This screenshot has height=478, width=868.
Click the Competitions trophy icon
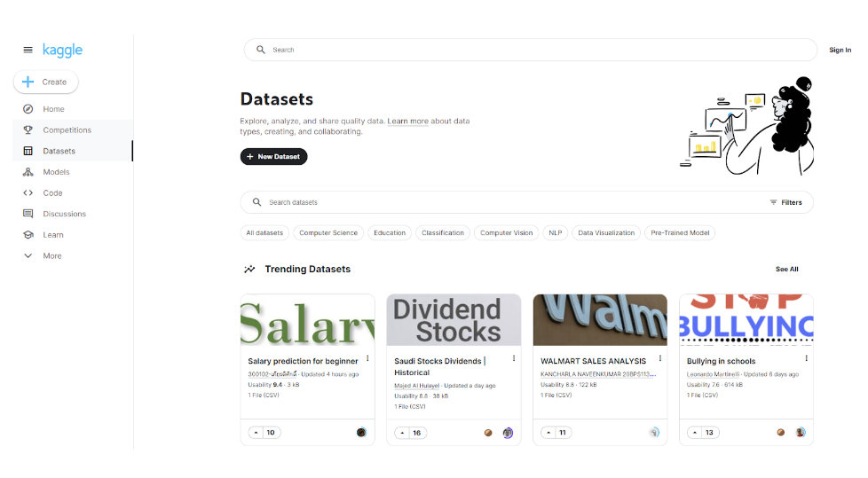pyautogui.click(x=28, y=130)
